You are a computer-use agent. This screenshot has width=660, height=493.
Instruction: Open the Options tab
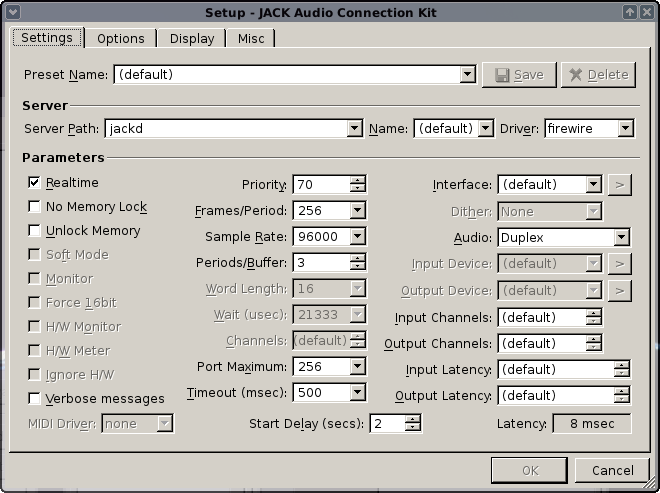click(x=121, y=39)
